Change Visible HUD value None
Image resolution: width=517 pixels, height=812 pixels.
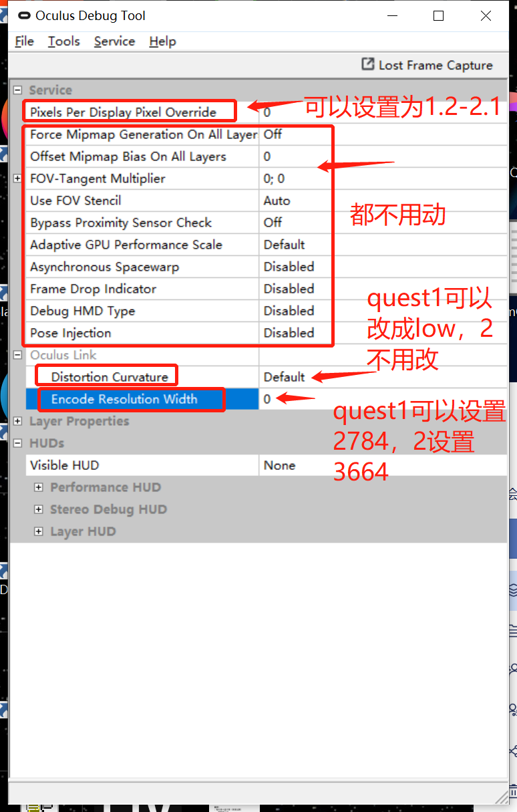coord(382,465)
